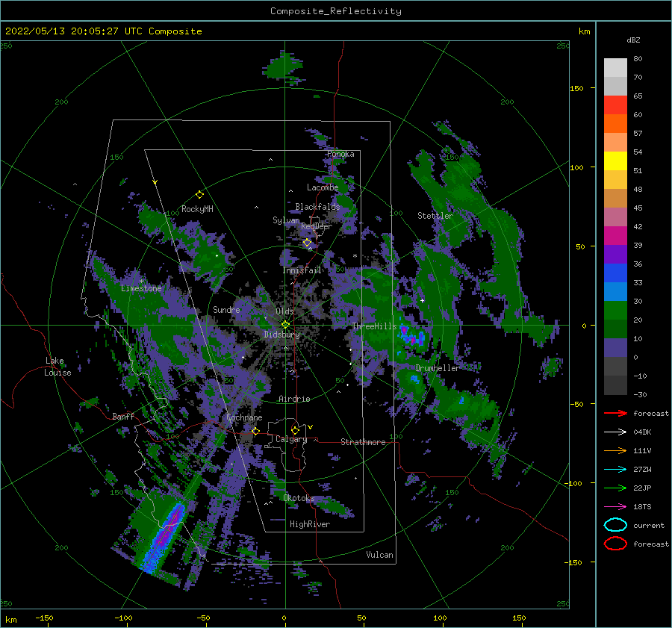Click the RedDeer city label
The height and width of the screenshot is (628, 672).
click(x=317, y=226)
